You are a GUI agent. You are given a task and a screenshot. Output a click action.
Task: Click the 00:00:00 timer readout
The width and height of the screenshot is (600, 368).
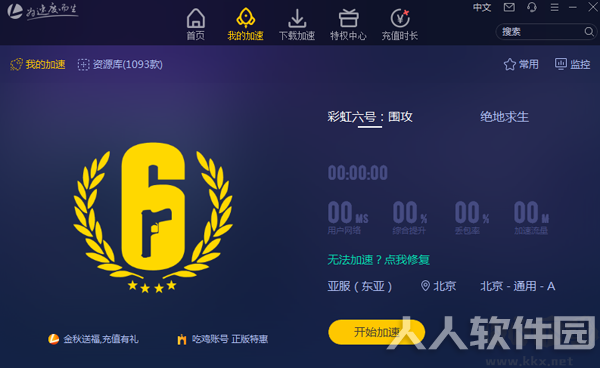pyautogui.click(x=357, y=173)
